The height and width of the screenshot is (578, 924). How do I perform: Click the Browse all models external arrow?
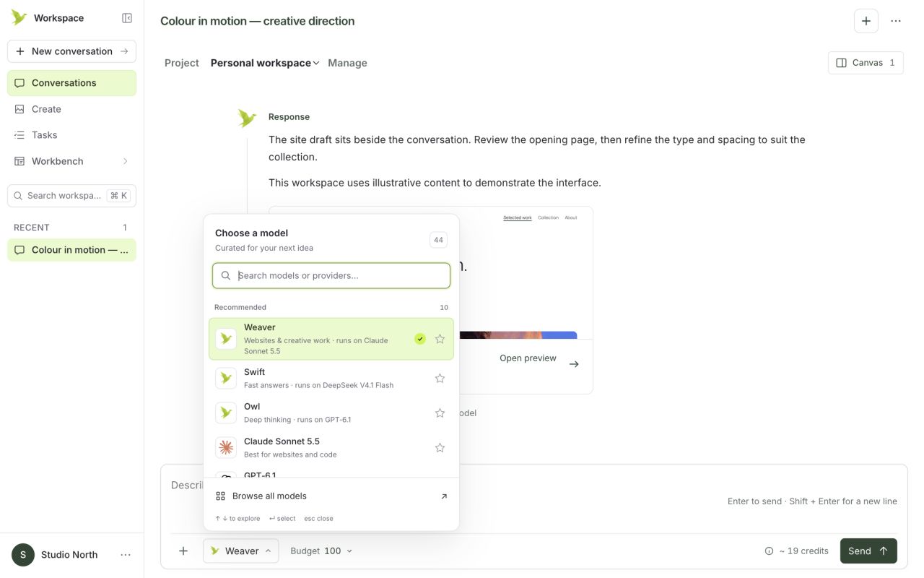[x=444, y=496]
